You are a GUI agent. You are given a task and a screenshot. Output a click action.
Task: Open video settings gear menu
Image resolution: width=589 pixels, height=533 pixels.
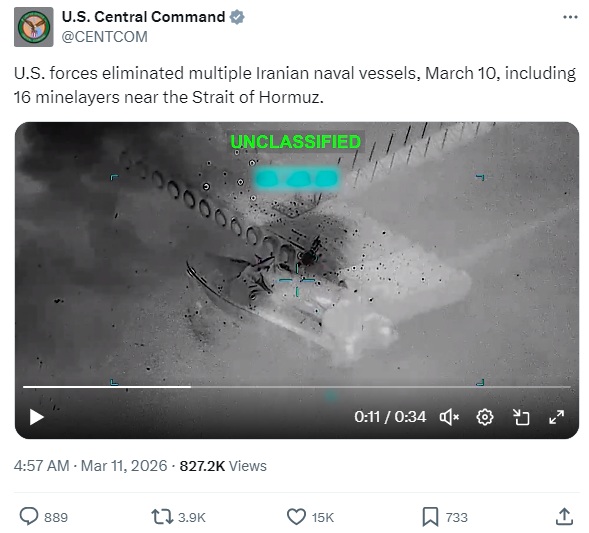(485, 417)
